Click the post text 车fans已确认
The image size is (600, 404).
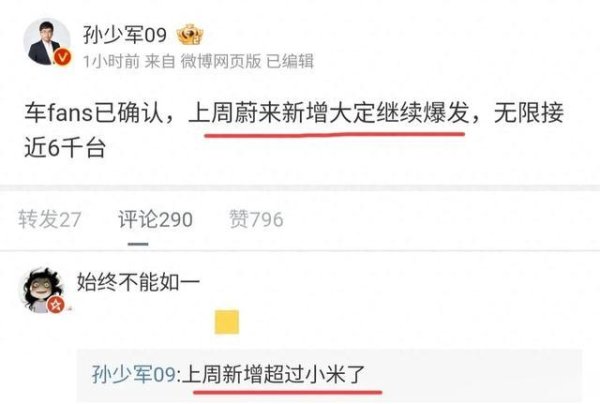coord(94,113)
